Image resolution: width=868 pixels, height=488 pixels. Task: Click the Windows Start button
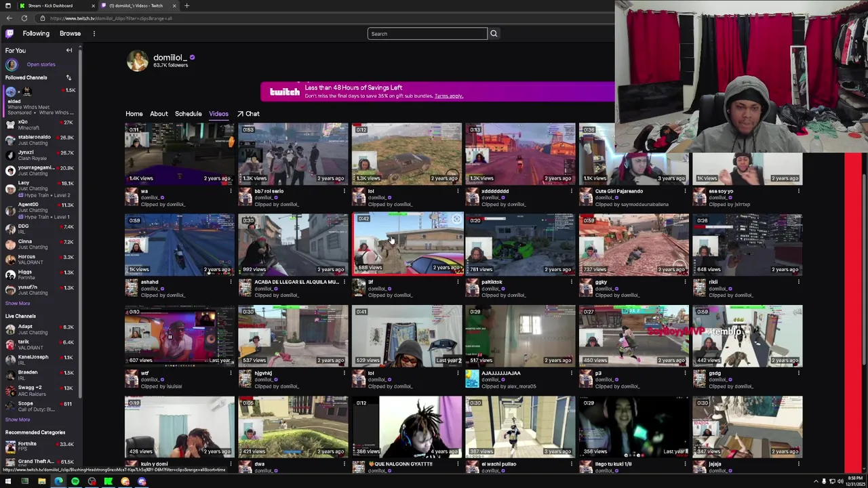point(7,482)
